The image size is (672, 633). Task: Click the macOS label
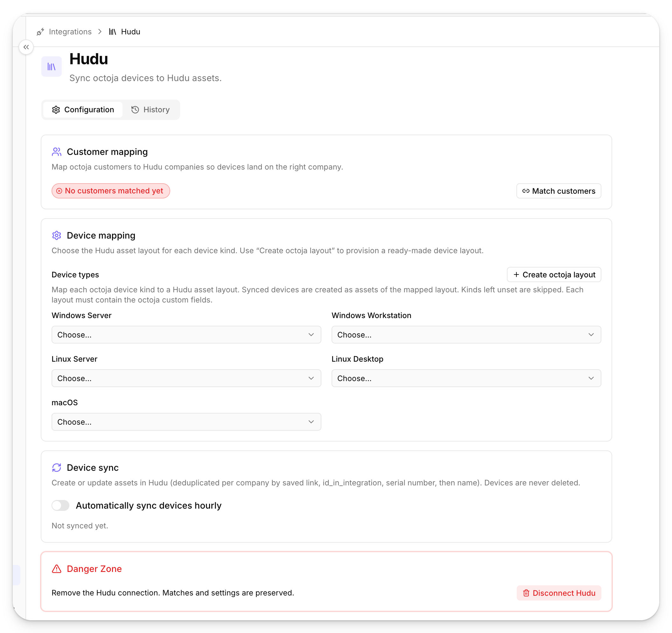(x=65, y=402)
